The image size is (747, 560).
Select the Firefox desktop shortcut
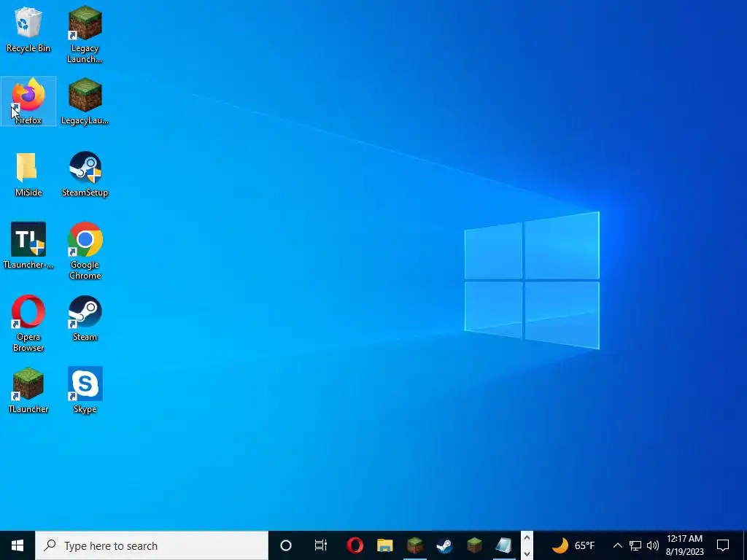pos(28,101)
